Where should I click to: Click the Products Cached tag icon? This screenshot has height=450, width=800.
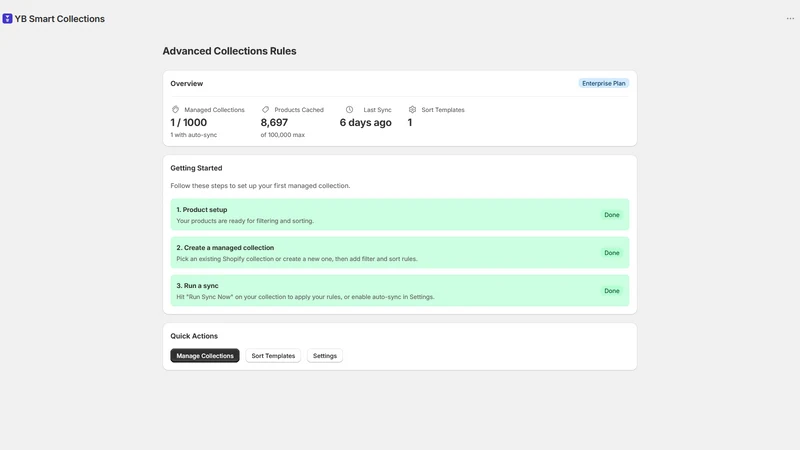pyautogui.click(x=265, y=110)
